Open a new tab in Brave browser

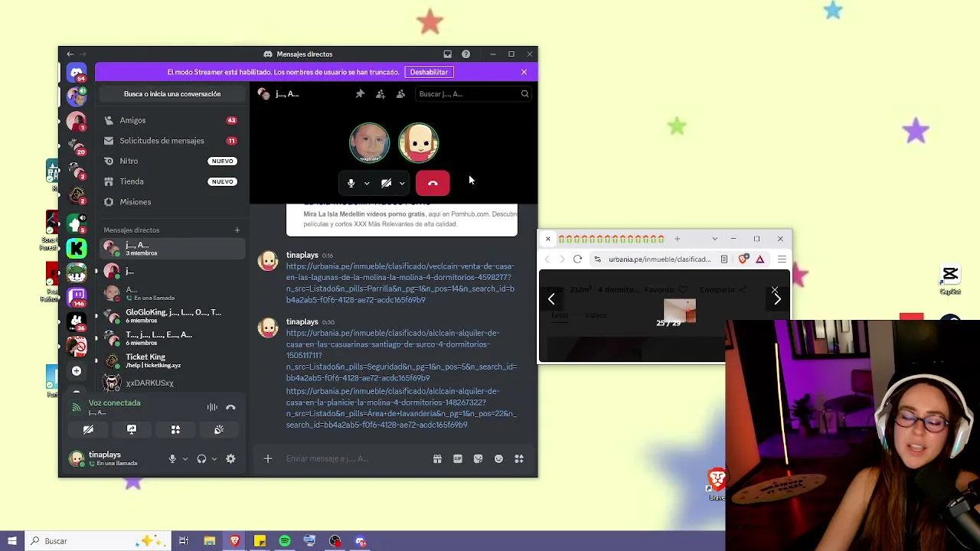(x=677, y=240)
